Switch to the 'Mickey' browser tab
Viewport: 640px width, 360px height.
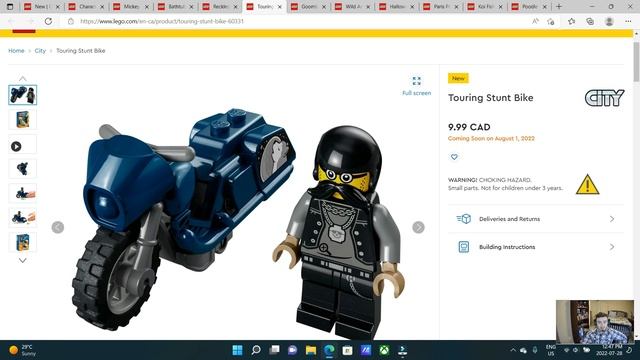[x=131, y=7]
